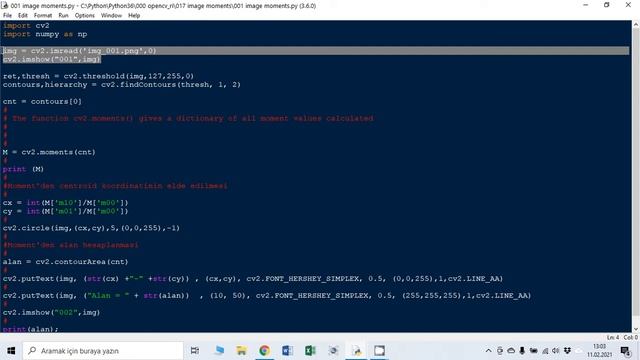Click on the 'cx = int(M['m10']' line
The image size is (640, 360).
pos(65,203)
